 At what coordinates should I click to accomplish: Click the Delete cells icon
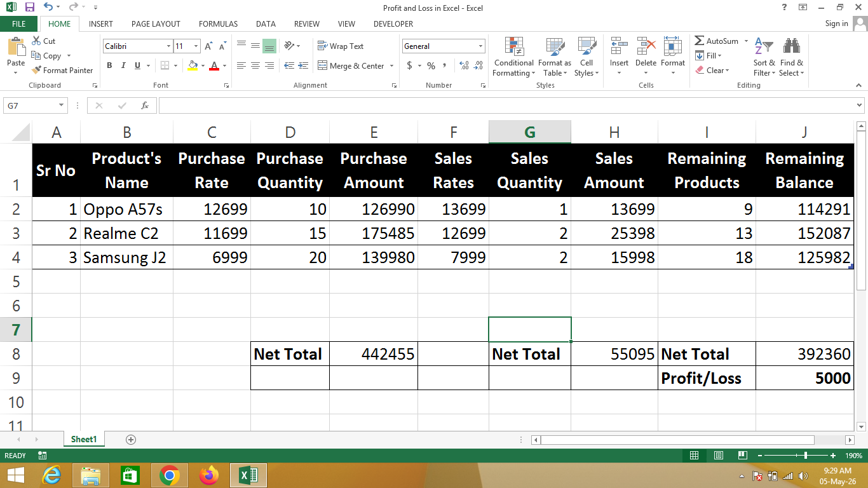point(646,46)
